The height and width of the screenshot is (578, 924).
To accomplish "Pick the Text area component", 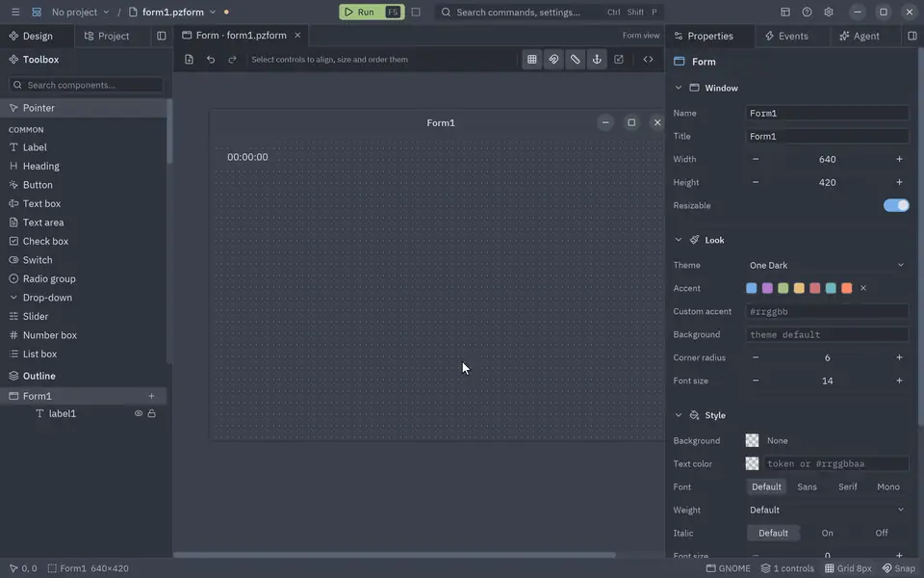I will 84,223.
